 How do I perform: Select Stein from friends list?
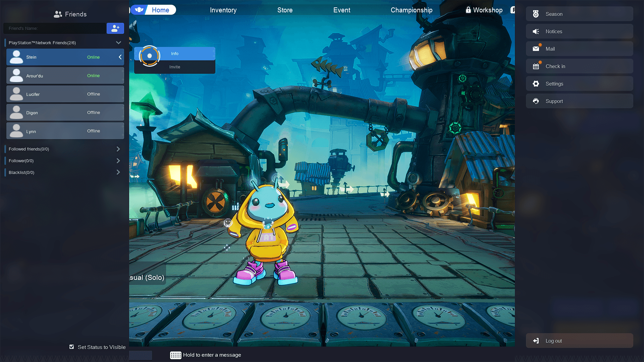65,57
